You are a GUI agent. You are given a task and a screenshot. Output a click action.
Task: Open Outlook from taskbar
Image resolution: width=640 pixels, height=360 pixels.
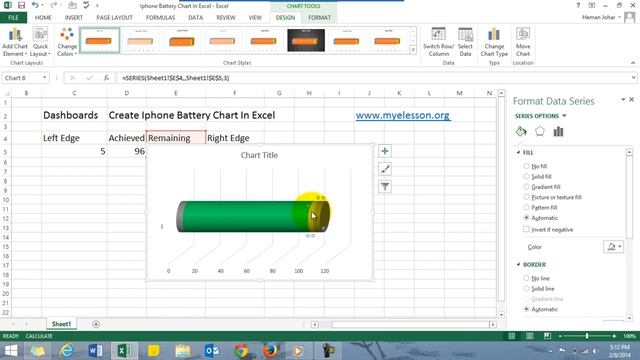tap(211, 351)
